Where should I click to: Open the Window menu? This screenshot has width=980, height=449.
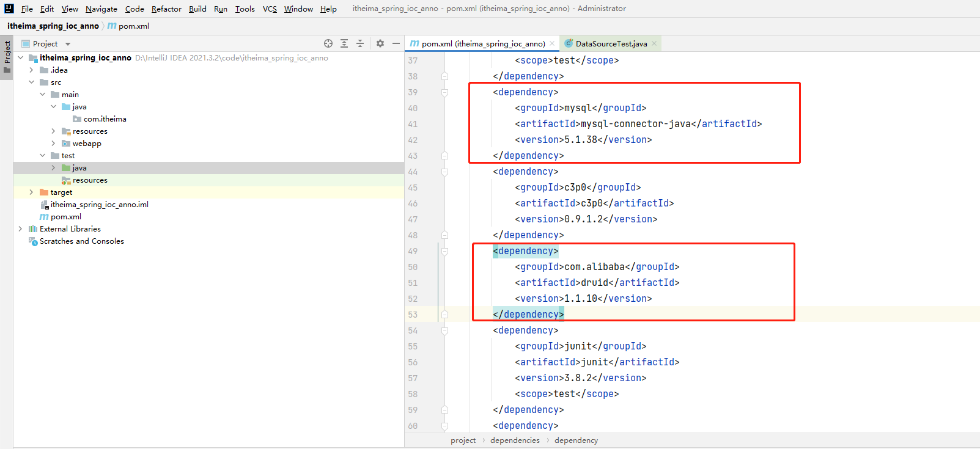[x=298, y=9]
